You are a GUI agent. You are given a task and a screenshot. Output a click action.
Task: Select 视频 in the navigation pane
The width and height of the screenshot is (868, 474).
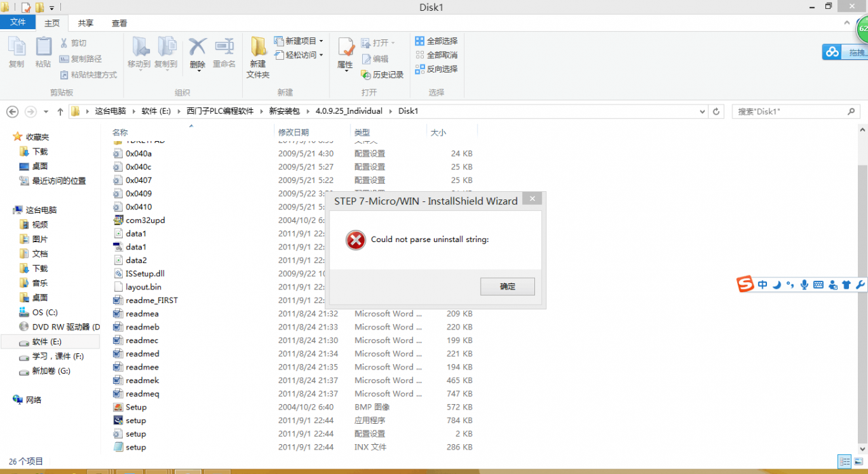pyautogui.click(x=40, y=224)
